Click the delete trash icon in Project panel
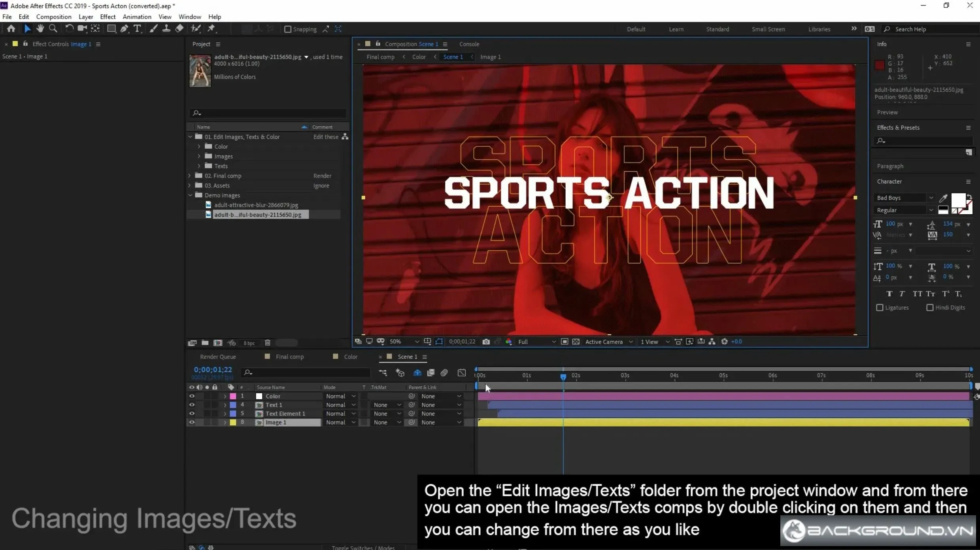The image size is (980, 550). (268, 343)
